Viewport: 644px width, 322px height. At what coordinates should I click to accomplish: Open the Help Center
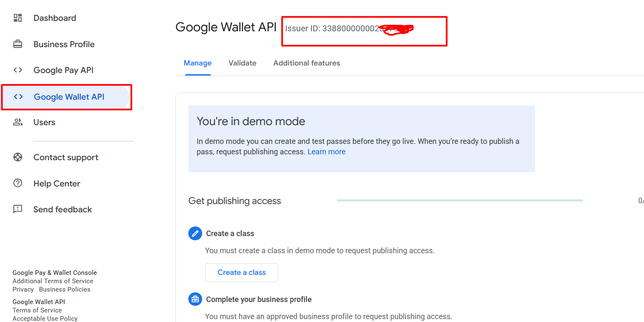click(x=57, y=184)
